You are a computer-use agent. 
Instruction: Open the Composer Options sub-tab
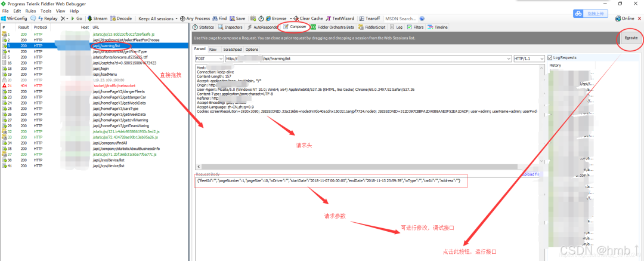(x=252, y=49)
